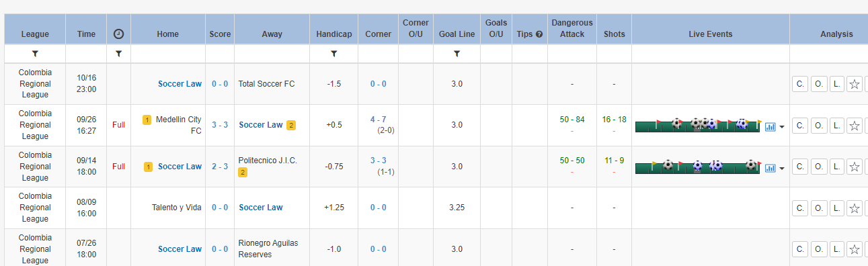
Task: Sort by Dangerous Attack column header
Action: 572,29
